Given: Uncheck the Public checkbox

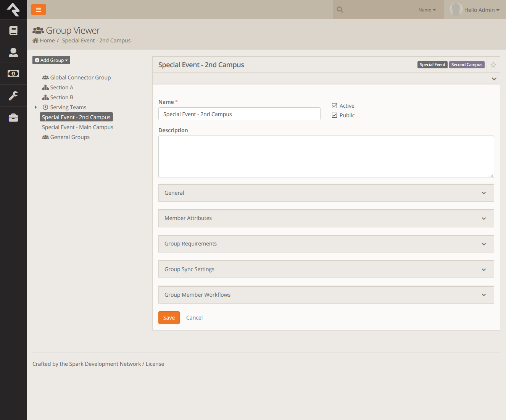Looking at the screenshot, I should tap(335, 115).
